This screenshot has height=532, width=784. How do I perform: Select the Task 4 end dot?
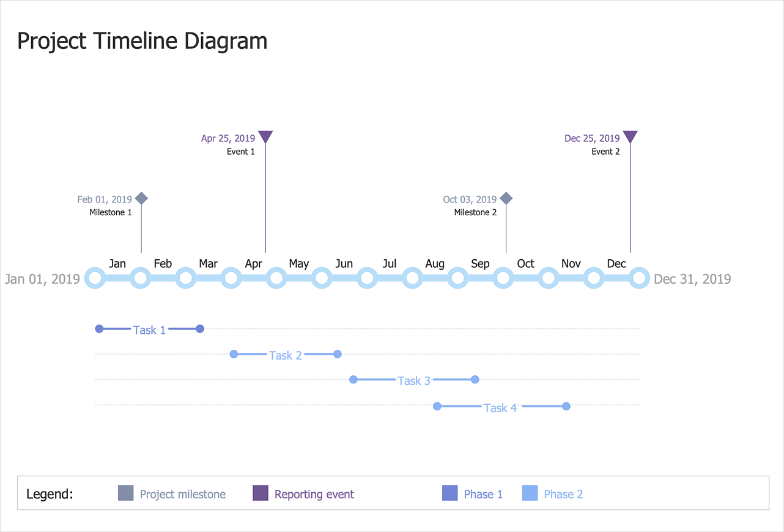[566, 406]
